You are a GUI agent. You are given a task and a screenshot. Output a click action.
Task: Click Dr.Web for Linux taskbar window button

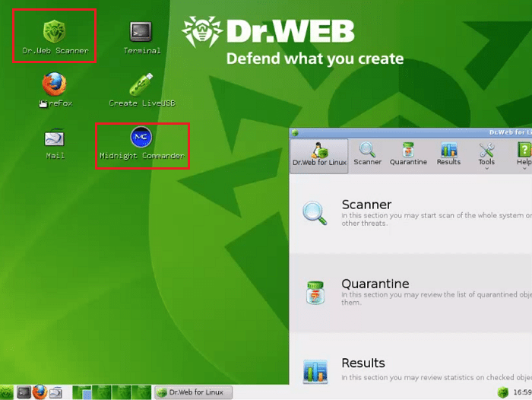[x=193, y=392]
